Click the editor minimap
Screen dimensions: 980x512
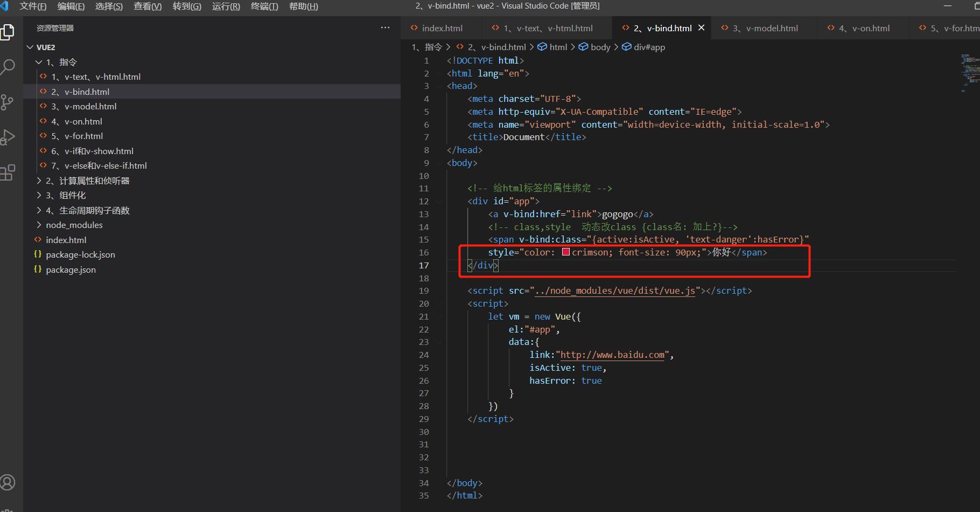click(969, 73)
